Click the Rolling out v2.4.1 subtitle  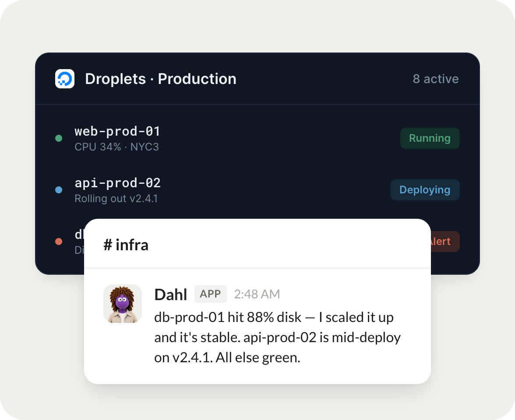click(x=116, y=199)
